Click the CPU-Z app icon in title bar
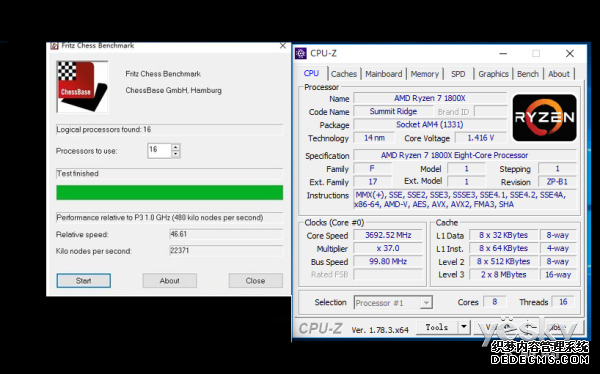This screenshot has height=374, width=600. 301,53
